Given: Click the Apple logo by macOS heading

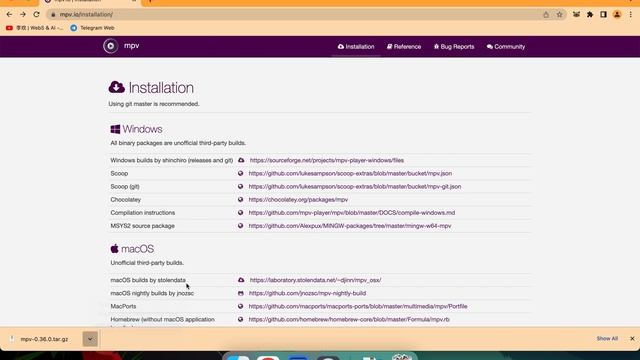Looking at the screenshot, I should [114, 249].
